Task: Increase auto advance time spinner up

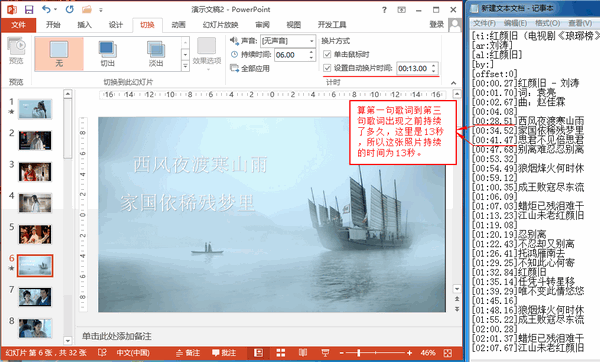Action: pyautogui.click(x=434, y=66)
